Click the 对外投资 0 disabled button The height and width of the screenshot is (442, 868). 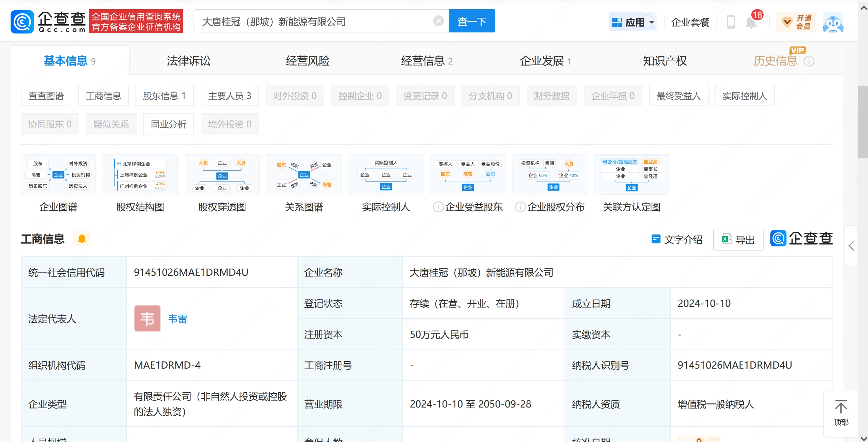point(295,96)
